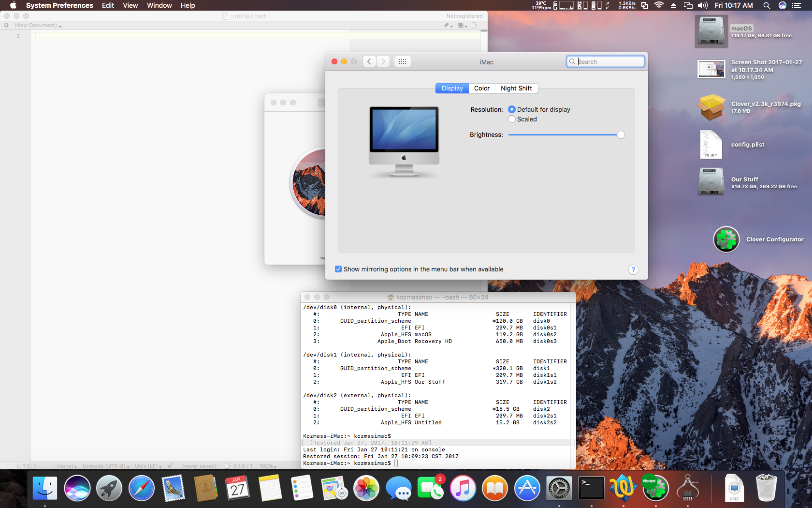This screenshot has height=508, width=812.
Task: Open System Information caliper icon in Dock
Action: (x=688, y=488)
